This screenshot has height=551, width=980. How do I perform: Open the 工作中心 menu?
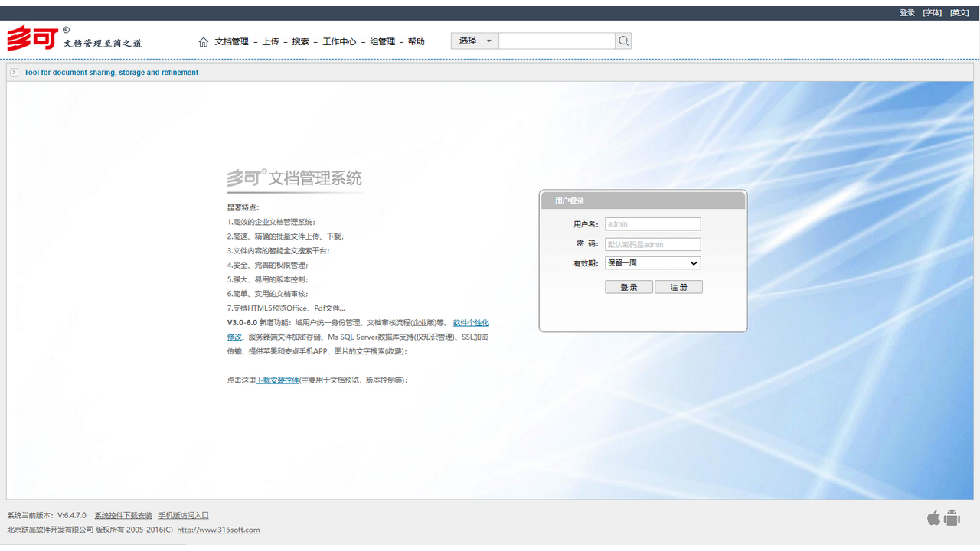339,42
